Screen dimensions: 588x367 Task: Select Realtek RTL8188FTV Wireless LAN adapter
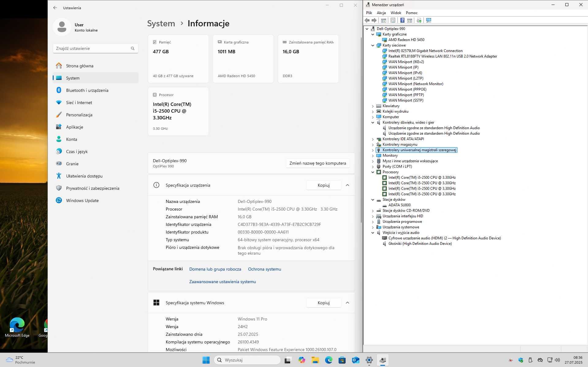coord(442,56)
